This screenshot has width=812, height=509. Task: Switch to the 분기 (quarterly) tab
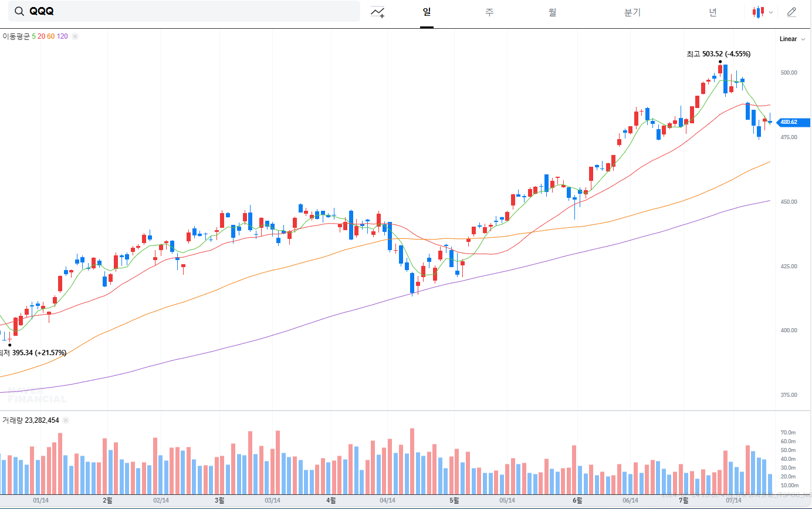(632, 12)
